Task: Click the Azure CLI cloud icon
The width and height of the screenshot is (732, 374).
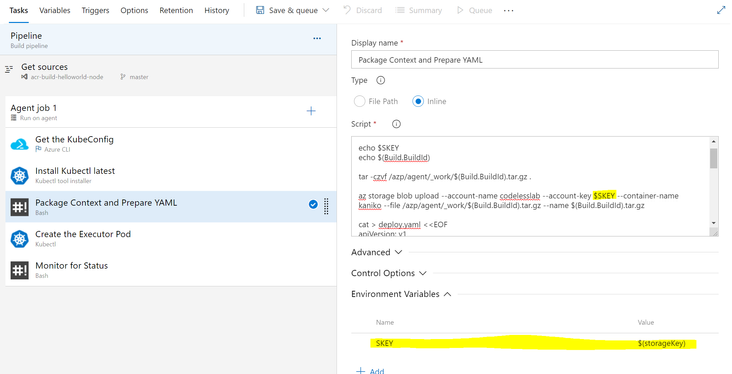Action: pyautogui.click(x=20, y=144)
